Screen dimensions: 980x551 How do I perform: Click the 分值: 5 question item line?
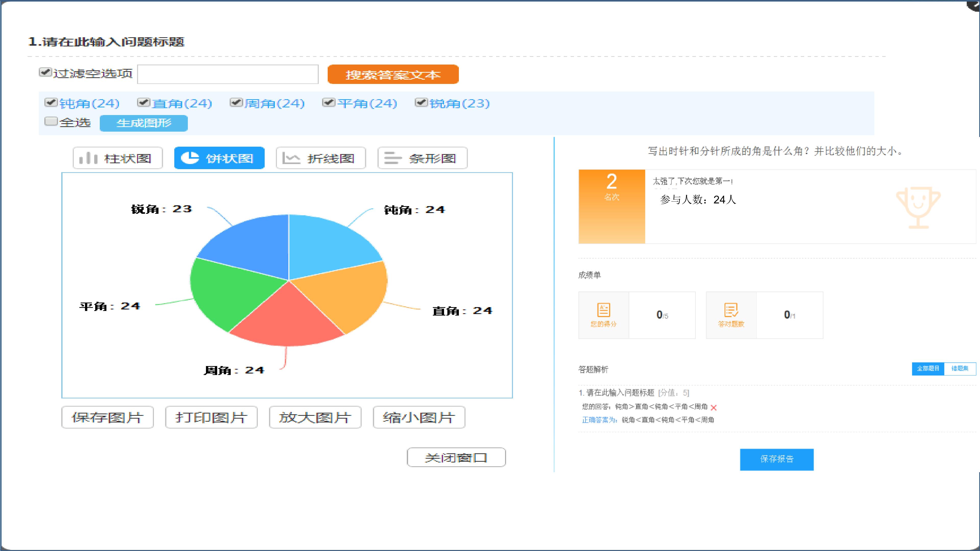tap(634, 392)
